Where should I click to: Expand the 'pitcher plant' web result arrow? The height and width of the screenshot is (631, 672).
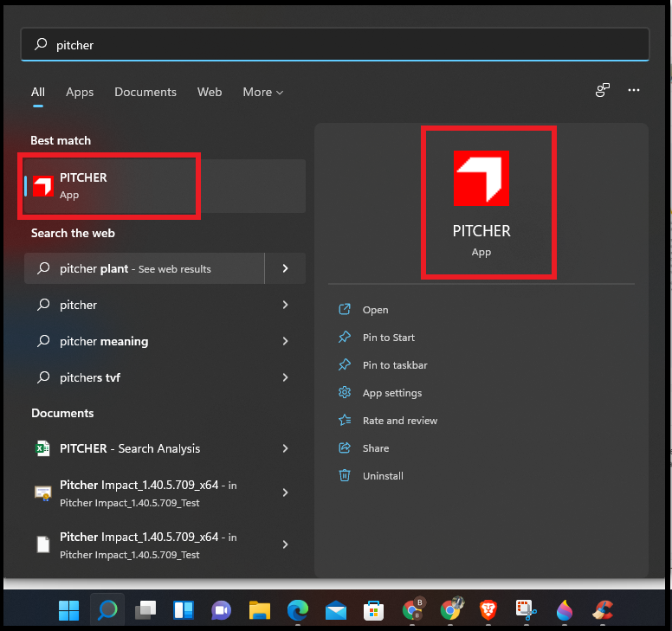pyautogui.click(x=285, y=268)
